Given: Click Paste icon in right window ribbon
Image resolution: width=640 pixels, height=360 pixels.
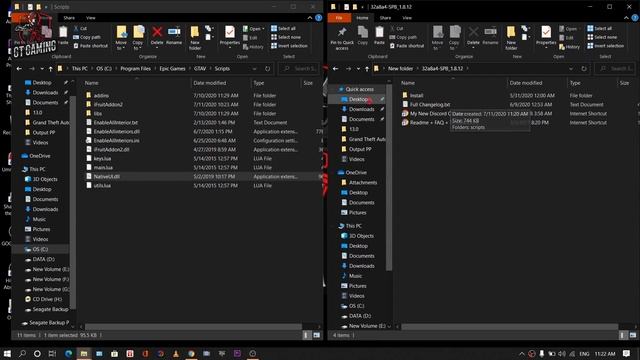Looking at the screenshot, I should [379, 35].
